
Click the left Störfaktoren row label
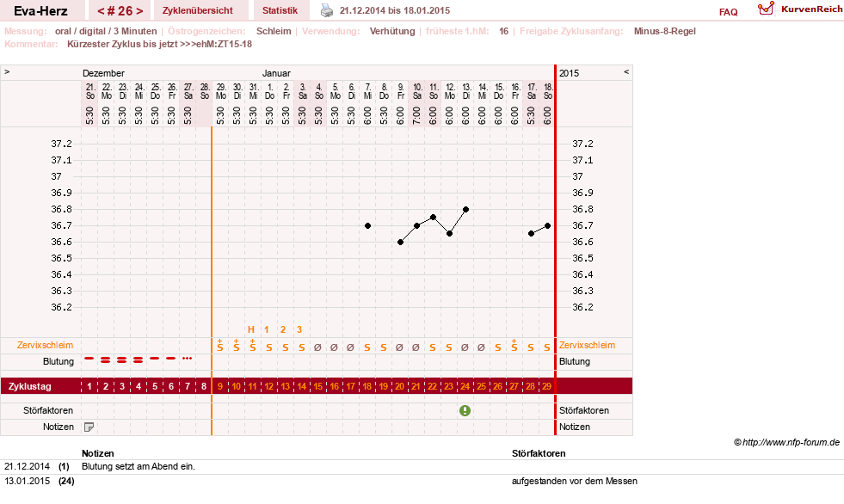click(48, 410)
